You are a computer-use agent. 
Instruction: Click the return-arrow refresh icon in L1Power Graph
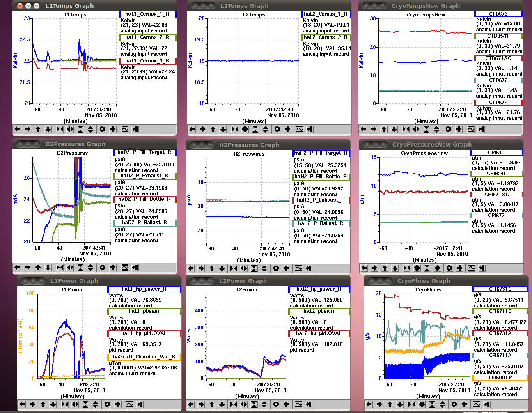click(x=140, y=404)
